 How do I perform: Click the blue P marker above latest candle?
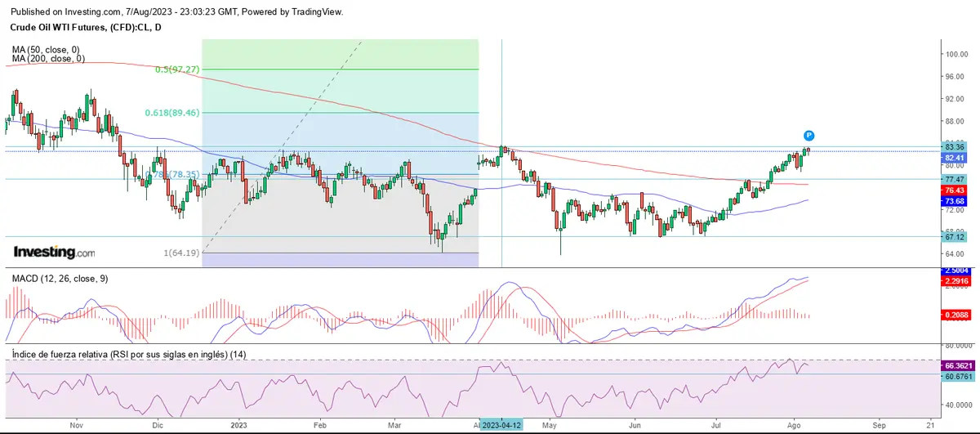808,135
